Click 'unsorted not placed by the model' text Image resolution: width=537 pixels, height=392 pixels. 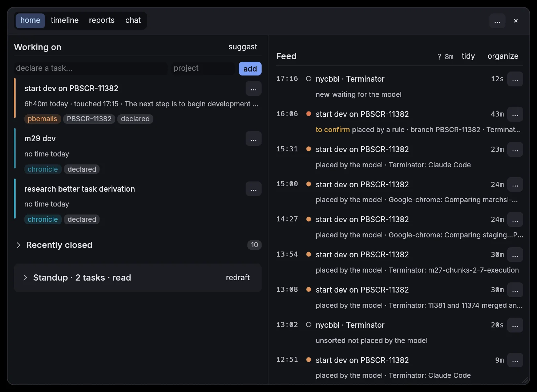pos(371,341)
